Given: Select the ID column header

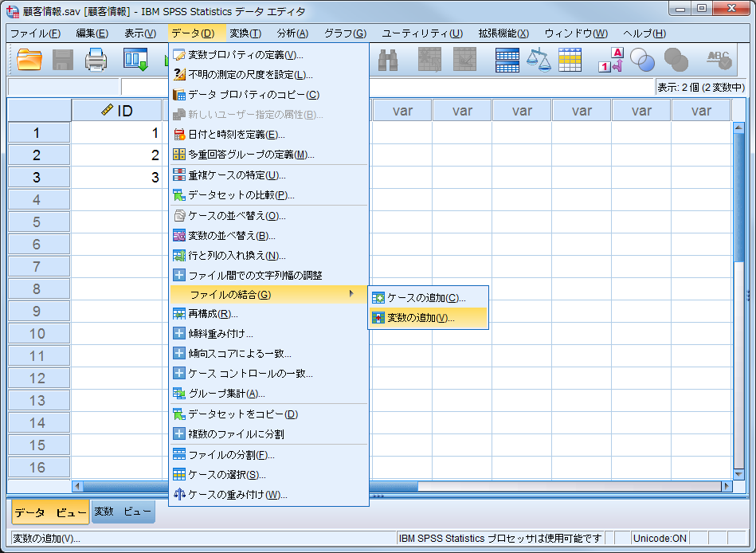Looking at the screenshot, I should point(116,111).
